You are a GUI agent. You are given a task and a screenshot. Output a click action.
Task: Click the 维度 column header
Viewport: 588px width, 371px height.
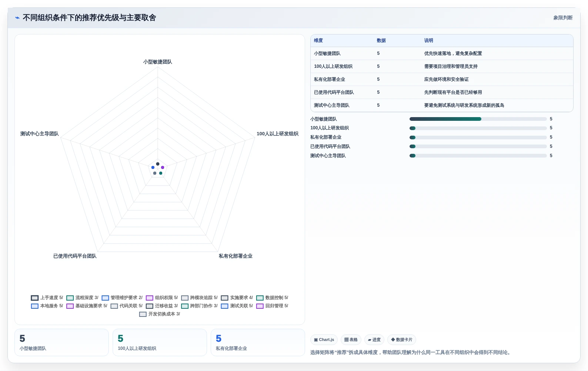coord(318,40)
